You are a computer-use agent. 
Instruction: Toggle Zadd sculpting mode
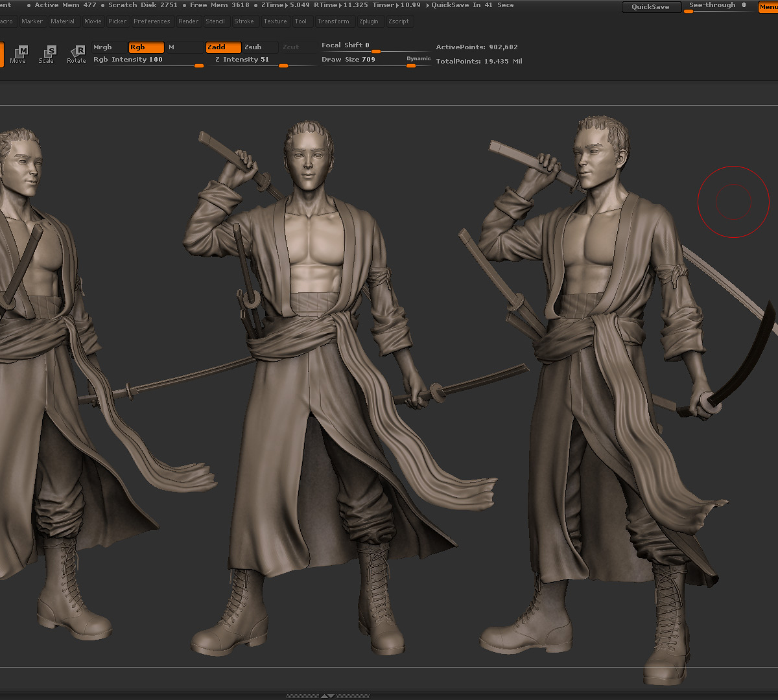tap(223, 47)
